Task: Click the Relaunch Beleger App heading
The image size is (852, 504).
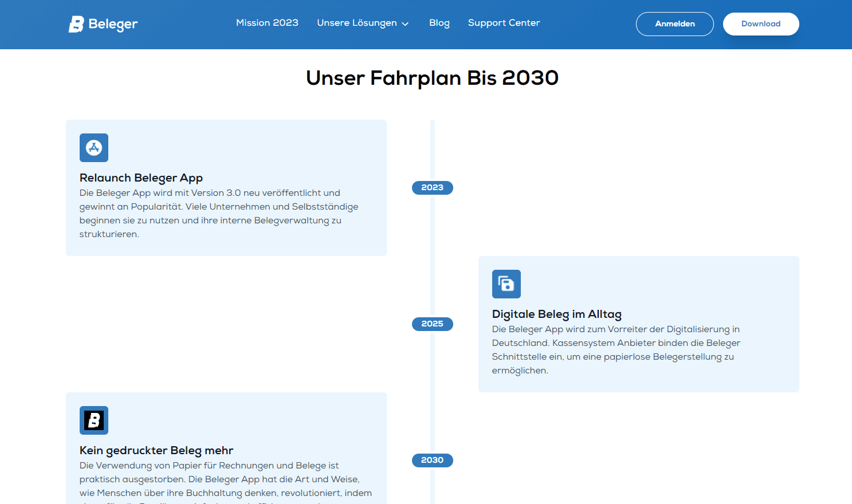Action: [141, 178]
